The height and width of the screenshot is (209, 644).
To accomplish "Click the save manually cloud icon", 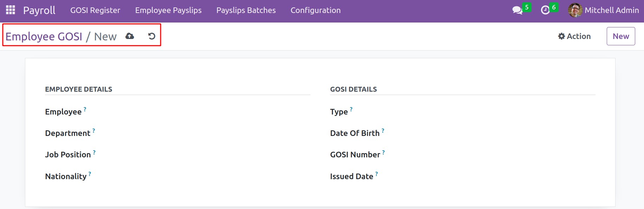I will [x=130, y=36].
